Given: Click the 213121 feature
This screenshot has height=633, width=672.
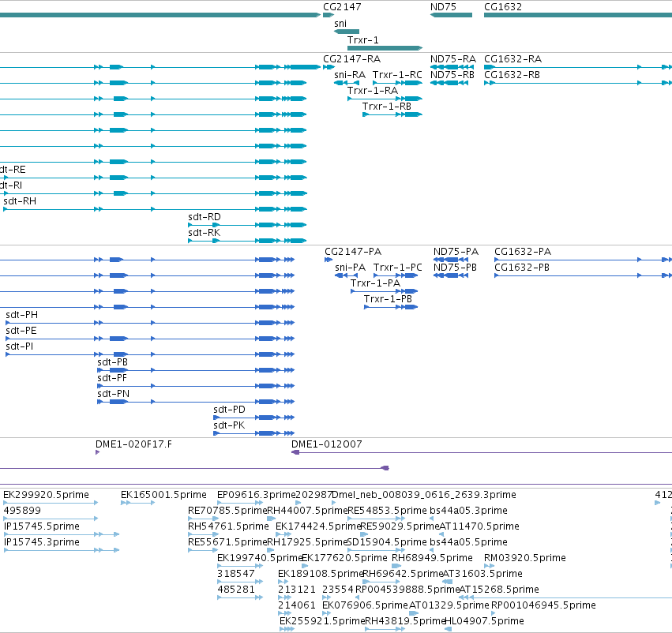Looking at the screenshot, I should coord(283,597).
